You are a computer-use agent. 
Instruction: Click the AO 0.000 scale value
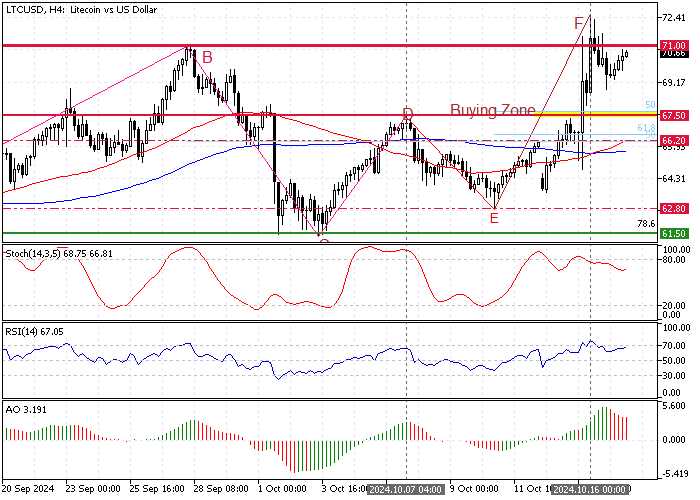pos(675,440)
